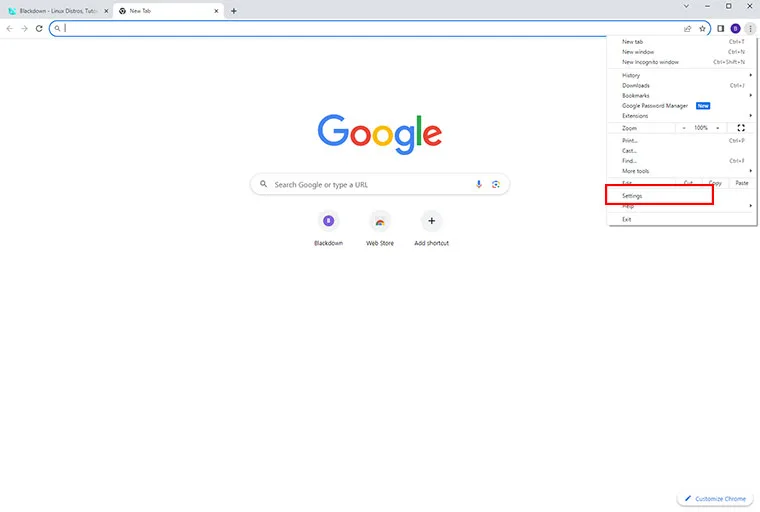760x512 pixels.
Task: Decrease zoom with the minus button
Action: pyautogui.click(x=684, y=128)
